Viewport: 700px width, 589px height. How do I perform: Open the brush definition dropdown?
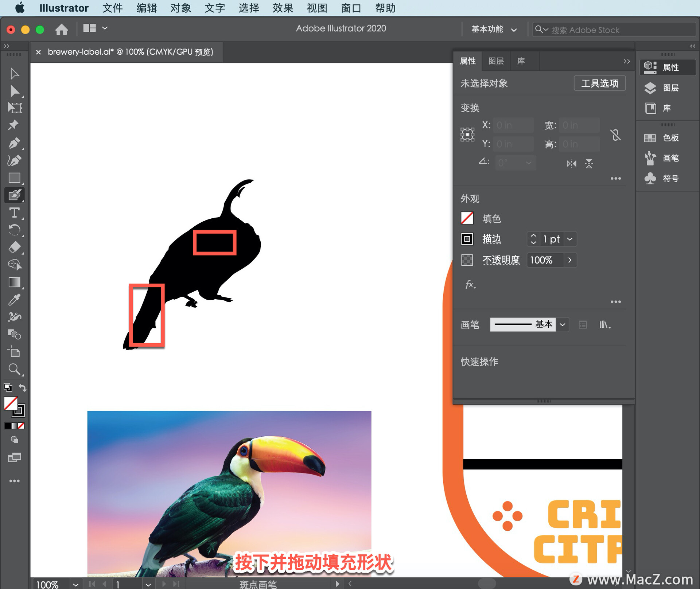point(563,324)
